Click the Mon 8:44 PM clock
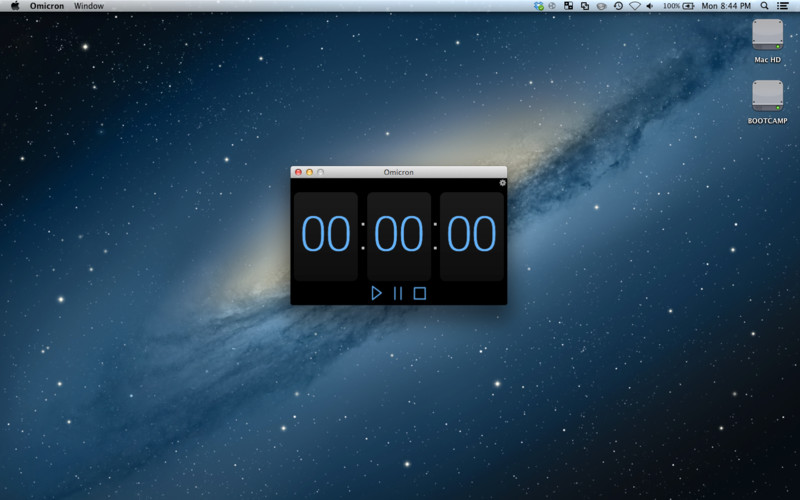The width and height of the screenshot is (800, 500). (x=726, y=6)
